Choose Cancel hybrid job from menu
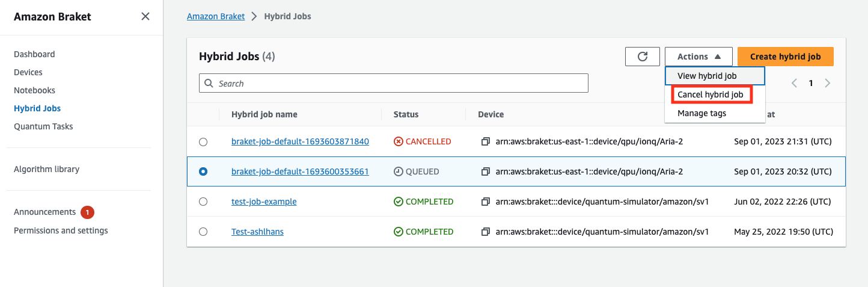The width and height of the screenshot is (868, 287). [711, 94]
